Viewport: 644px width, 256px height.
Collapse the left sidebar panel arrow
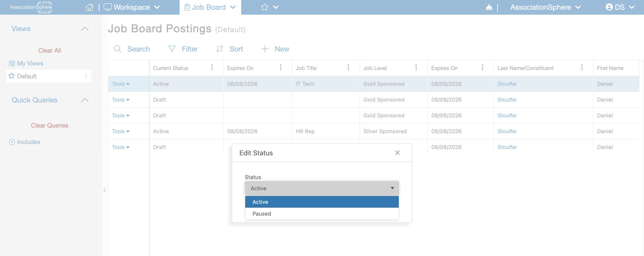pos(105,191)
